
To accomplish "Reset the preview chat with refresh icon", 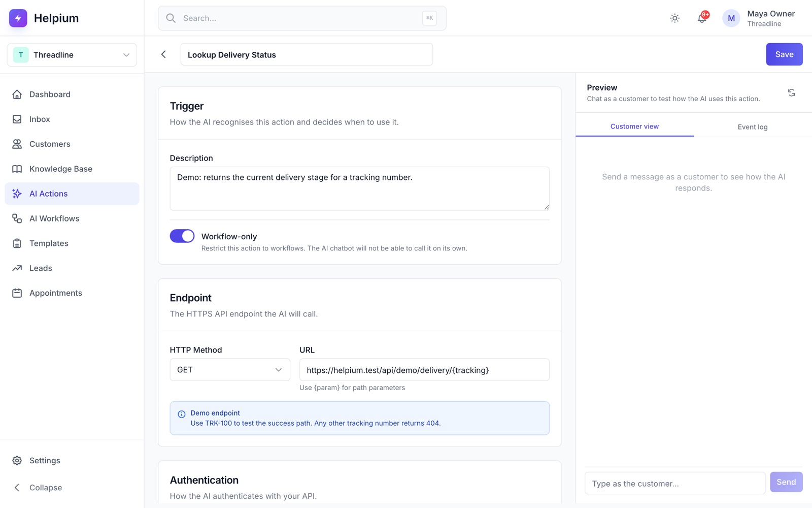I will coord(791,93).
